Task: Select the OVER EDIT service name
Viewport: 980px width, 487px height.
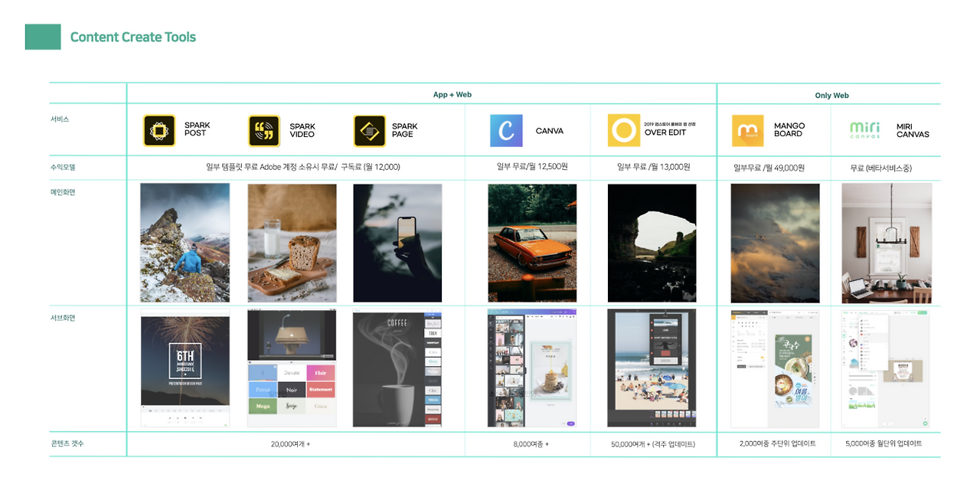Action: point(665,132)
